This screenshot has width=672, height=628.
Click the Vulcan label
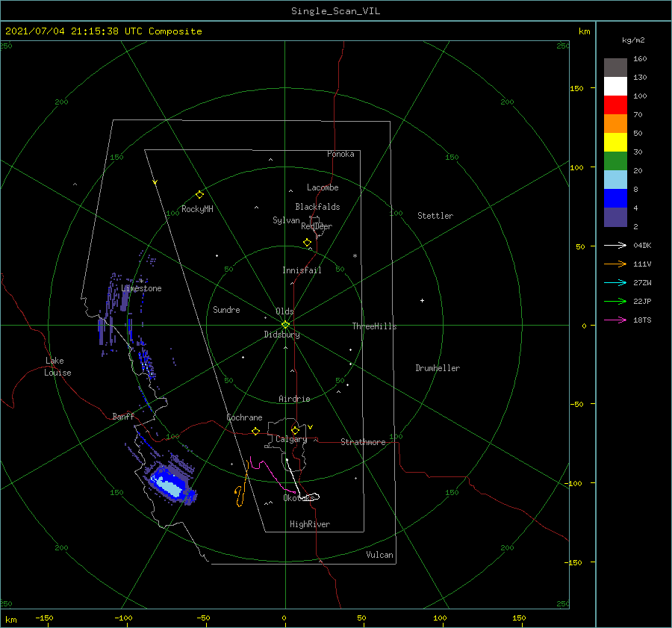point(379,554)
